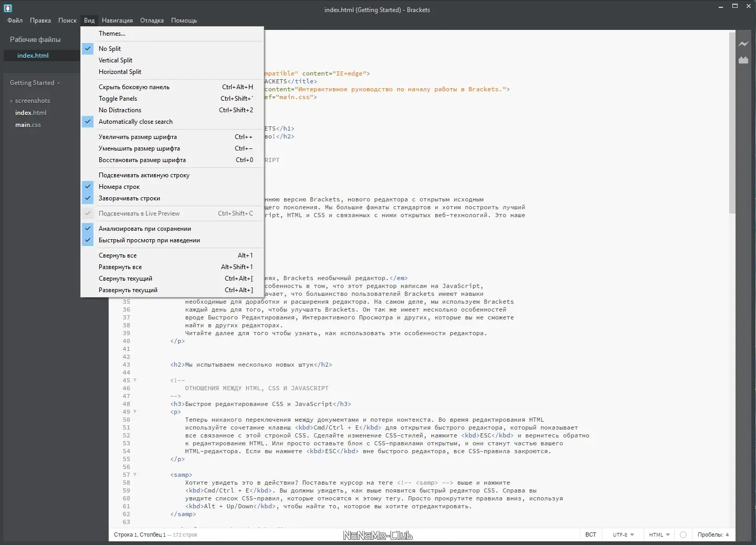Image resolution: width=756 pixels, height=545 pixels.
Task: Open the HTML language mode dropdown
Action: [x=659, y=535]
